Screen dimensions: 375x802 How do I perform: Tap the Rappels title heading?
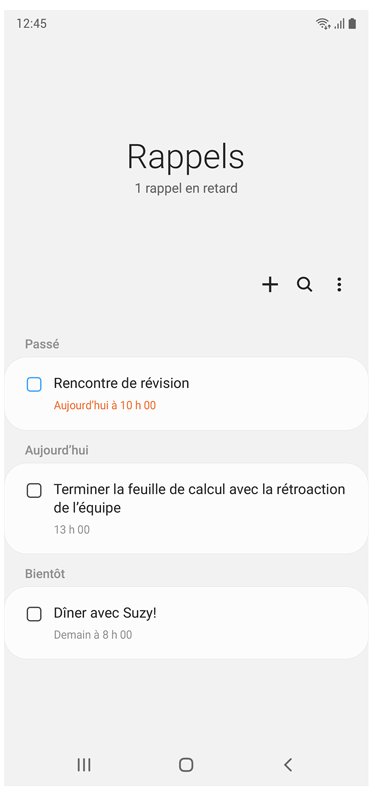(186, 156)
